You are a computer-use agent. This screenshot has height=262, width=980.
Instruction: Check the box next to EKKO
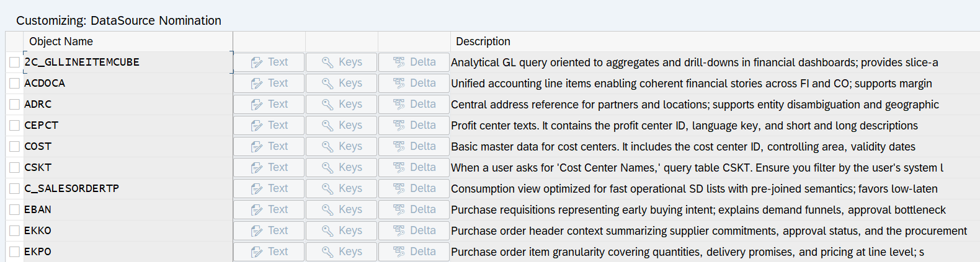(14, 231)
